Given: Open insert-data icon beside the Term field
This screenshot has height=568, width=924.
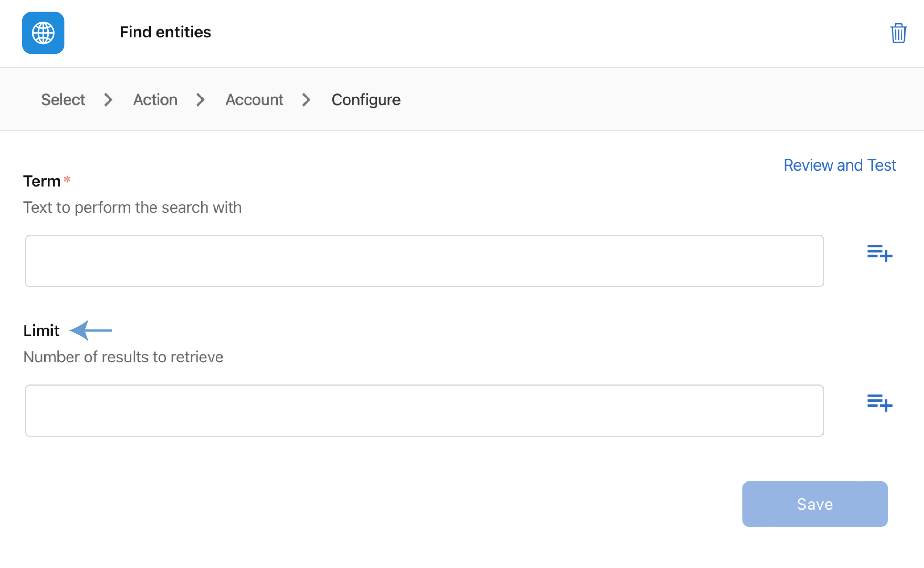Looking at the screenshot, I should (x=879, y=253).
